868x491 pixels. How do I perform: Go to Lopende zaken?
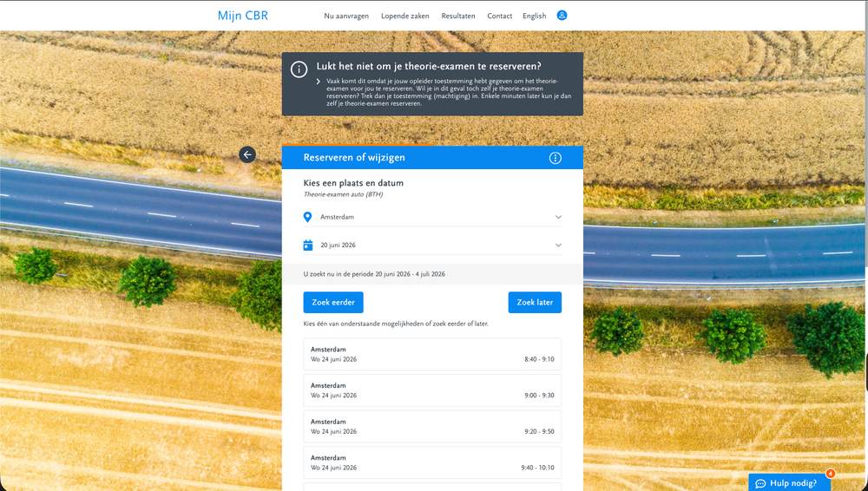click(x=404, y=16)
